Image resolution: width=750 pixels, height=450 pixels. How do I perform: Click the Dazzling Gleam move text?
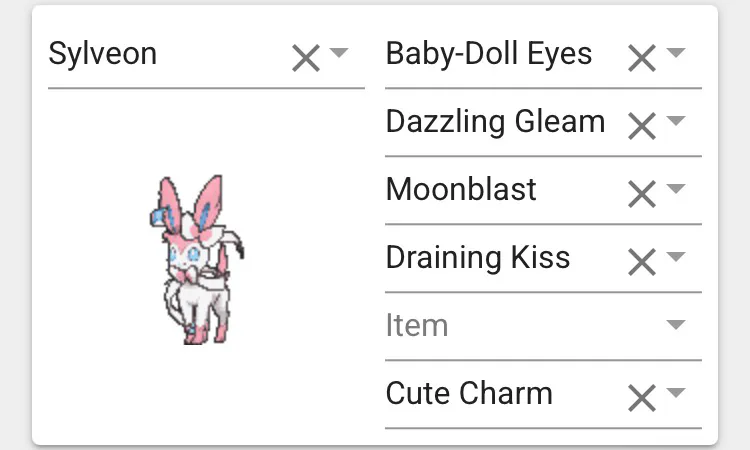coord(495,122)
